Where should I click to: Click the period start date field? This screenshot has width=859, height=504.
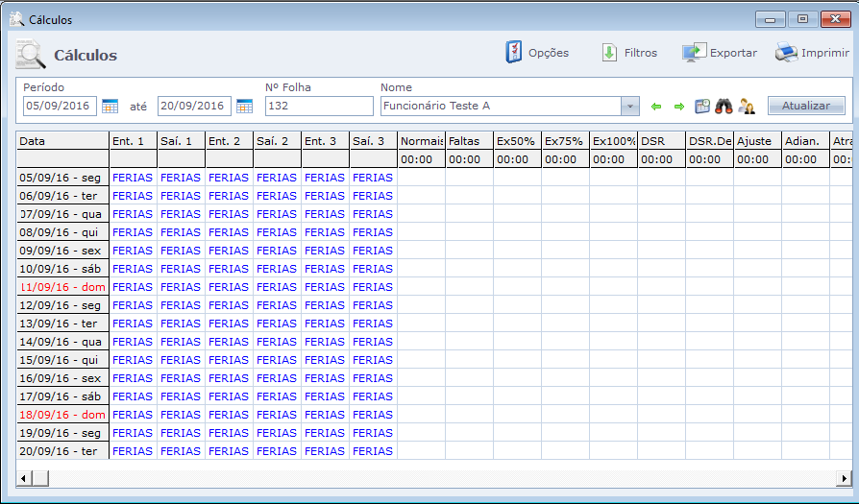point(60,106)
